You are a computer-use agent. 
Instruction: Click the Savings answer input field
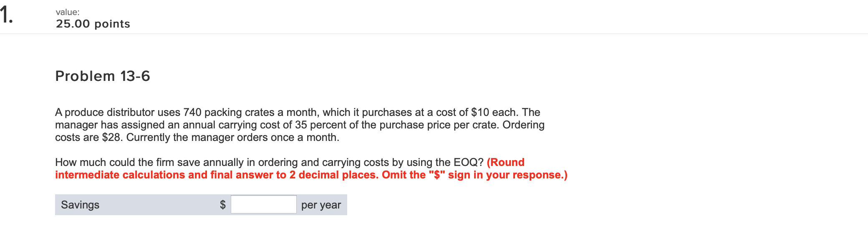coord(264,204)
